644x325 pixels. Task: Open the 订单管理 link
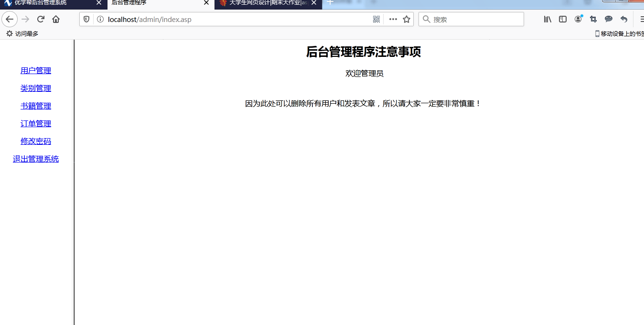click(x=36, y=124)
